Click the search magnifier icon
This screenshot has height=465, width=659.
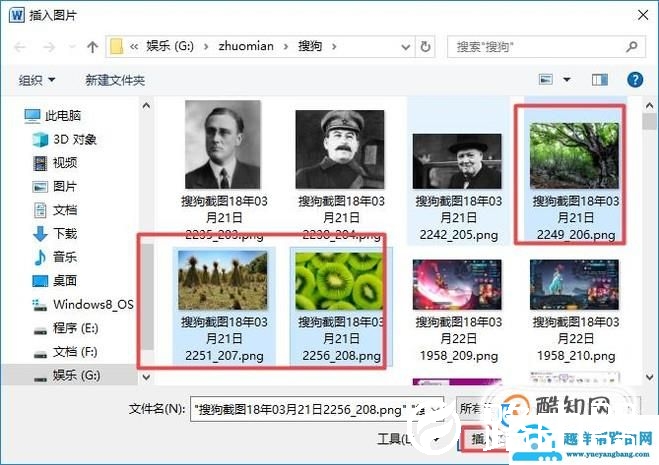(x=631, y=46)
